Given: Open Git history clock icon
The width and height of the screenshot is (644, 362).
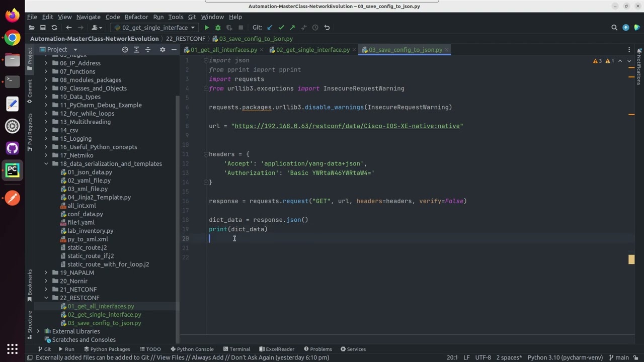Looking at the screenshot, I should coord(315,28).
